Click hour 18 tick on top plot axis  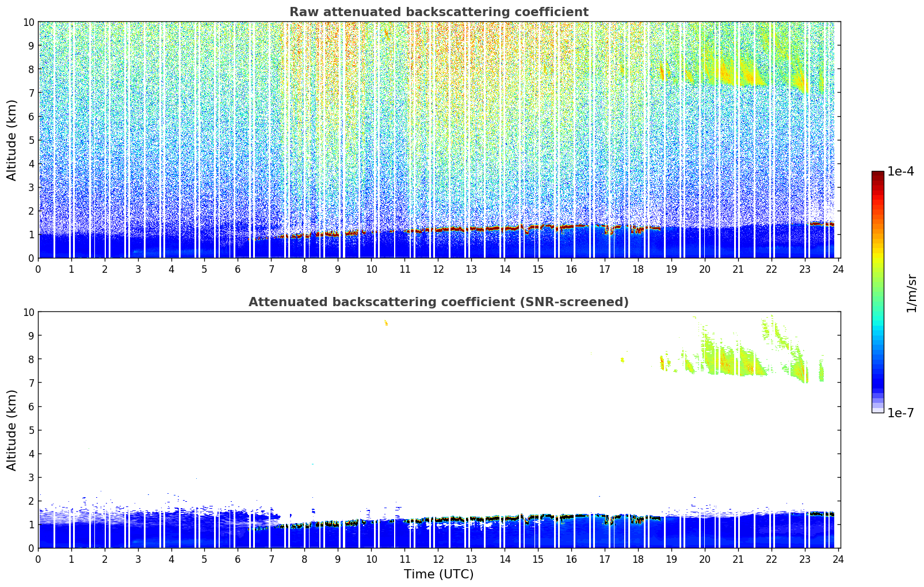(x=638, y=269)
